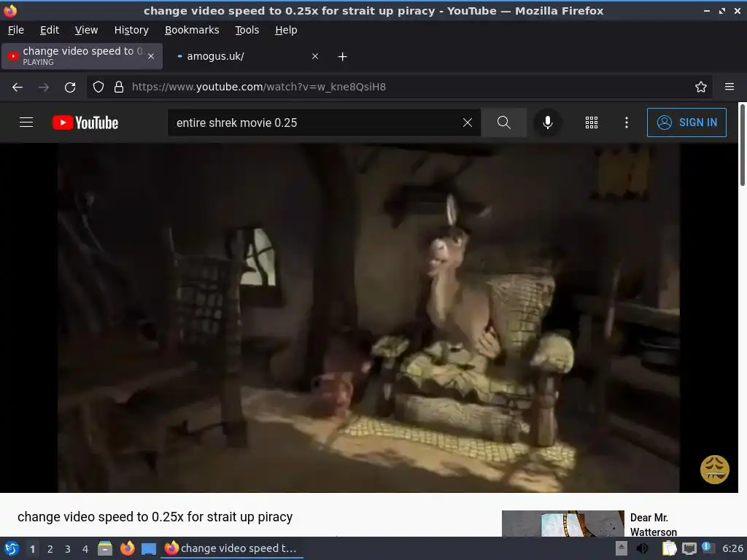Viewport: 747px width, 560px height.
Task: Click the 6:26 taskbar clock
Action: [x=732, y=548]
